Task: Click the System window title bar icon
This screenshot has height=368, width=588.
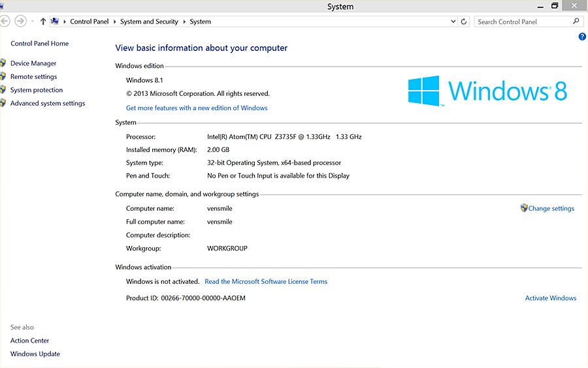Action: (1, 6)
